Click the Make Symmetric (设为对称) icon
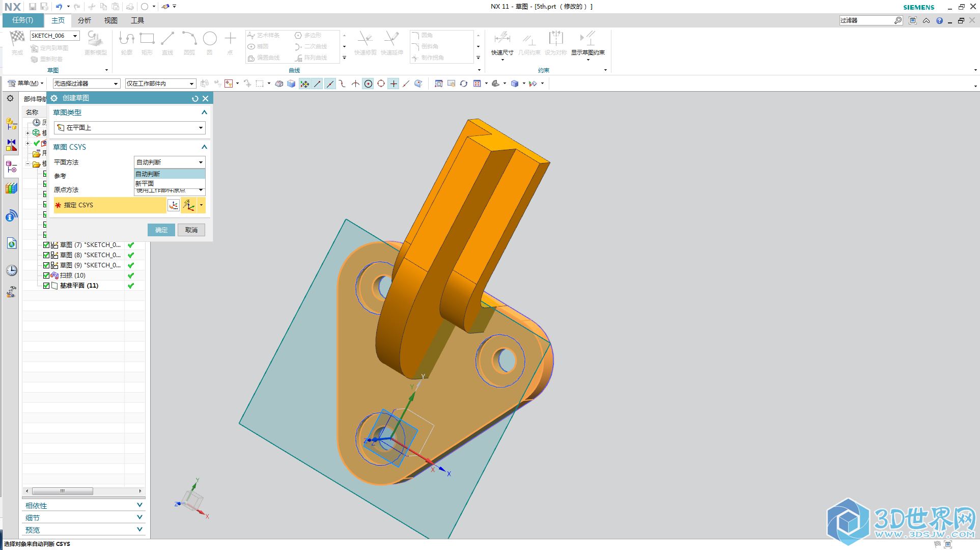Screen dimensions: 980x550 555,39
